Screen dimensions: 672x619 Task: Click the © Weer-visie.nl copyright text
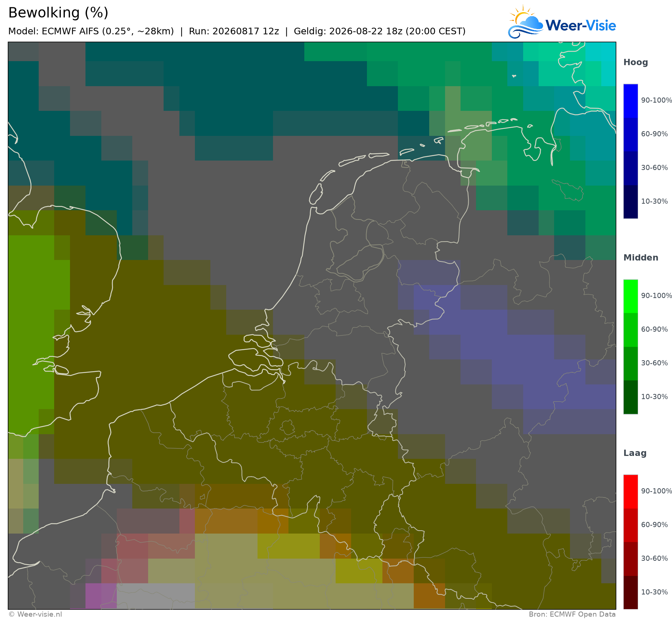point(35,614)
